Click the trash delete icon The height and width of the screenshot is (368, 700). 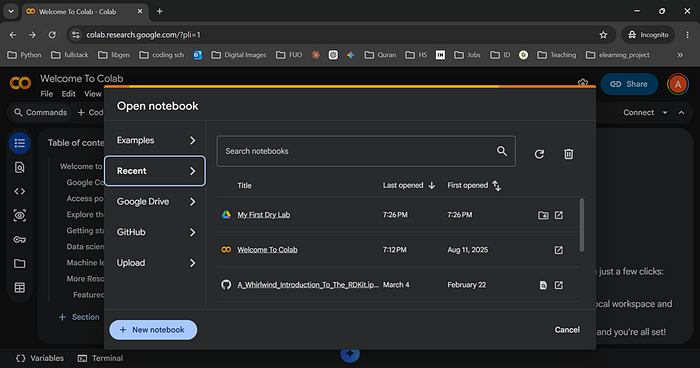(x=568, y=154)
